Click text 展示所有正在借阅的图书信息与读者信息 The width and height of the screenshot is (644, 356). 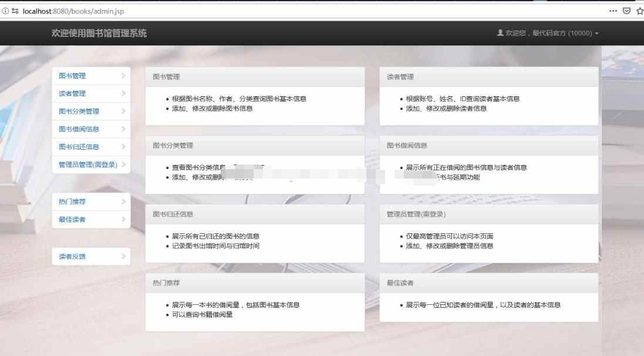click(x=466, y=167)
